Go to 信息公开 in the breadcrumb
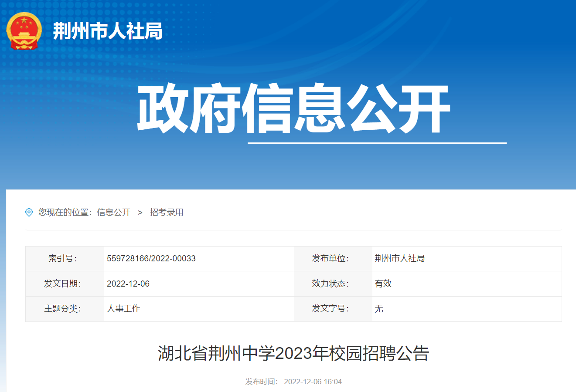 (x=114, y=213)
